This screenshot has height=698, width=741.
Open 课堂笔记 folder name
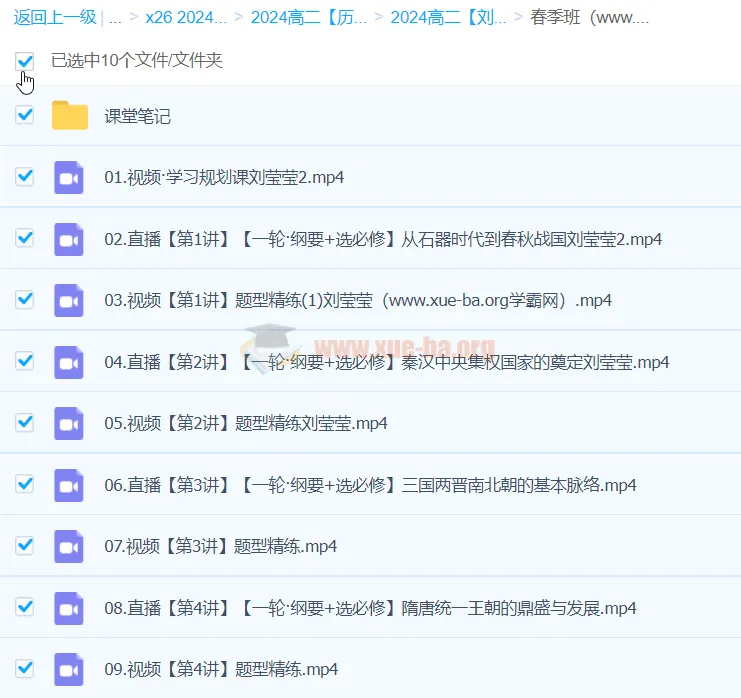(138, 117)
